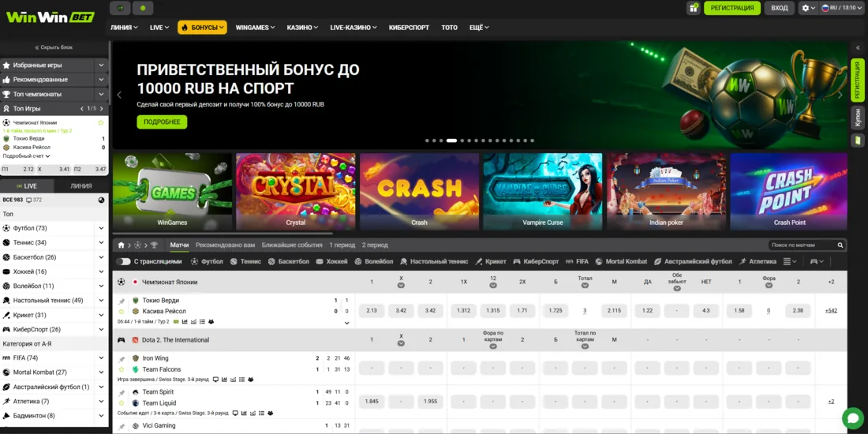Image resolution: width=868 pixels, height=434 pixels.
Task: Expand Топ чемпионаты section
Action: 101,94
